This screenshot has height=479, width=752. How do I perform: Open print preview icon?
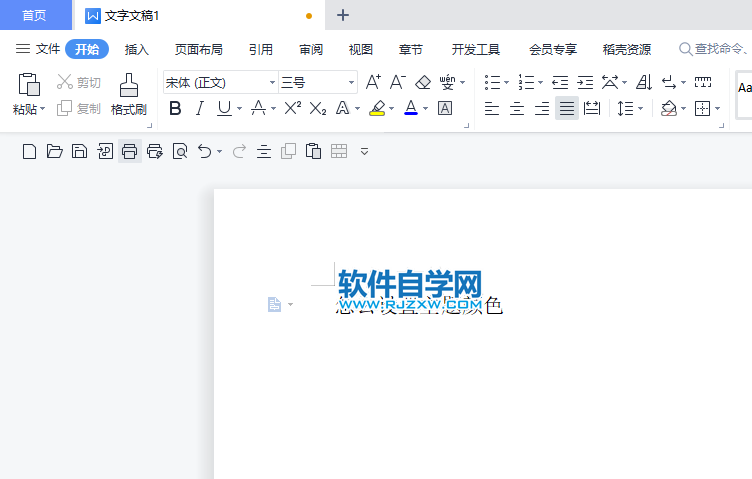click(x=180, y=152)
